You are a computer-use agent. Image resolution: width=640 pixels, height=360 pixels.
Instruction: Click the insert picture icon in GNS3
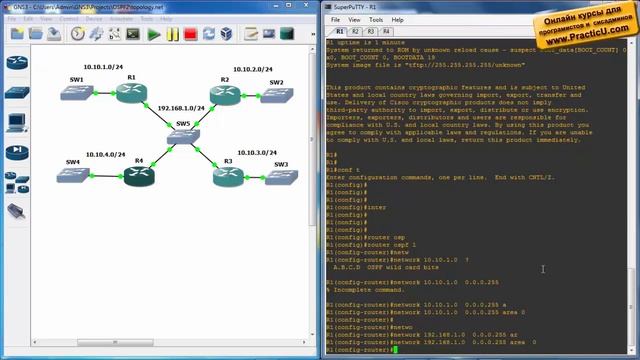pyautogui.click(x=269, y=34)
